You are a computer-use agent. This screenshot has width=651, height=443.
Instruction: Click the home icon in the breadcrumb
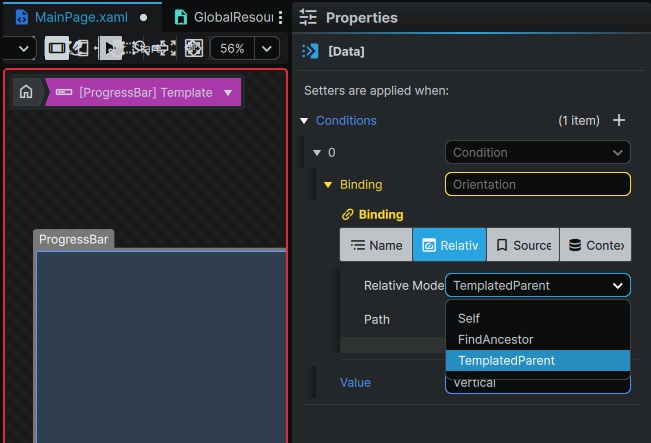pyautogui.click(x=26, y=92)
